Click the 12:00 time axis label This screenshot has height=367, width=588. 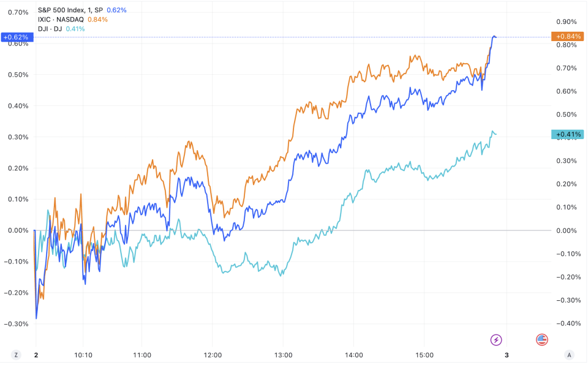213,355
